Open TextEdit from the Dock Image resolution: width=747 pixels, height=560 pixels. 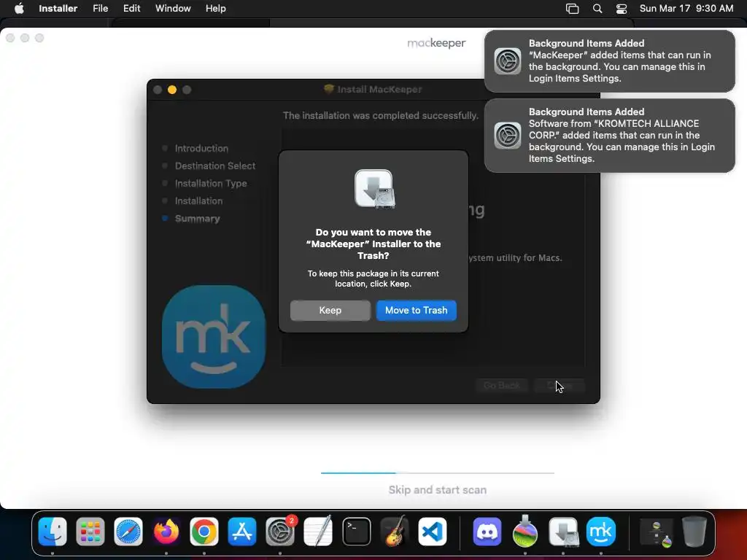click(x=318, y=532)
